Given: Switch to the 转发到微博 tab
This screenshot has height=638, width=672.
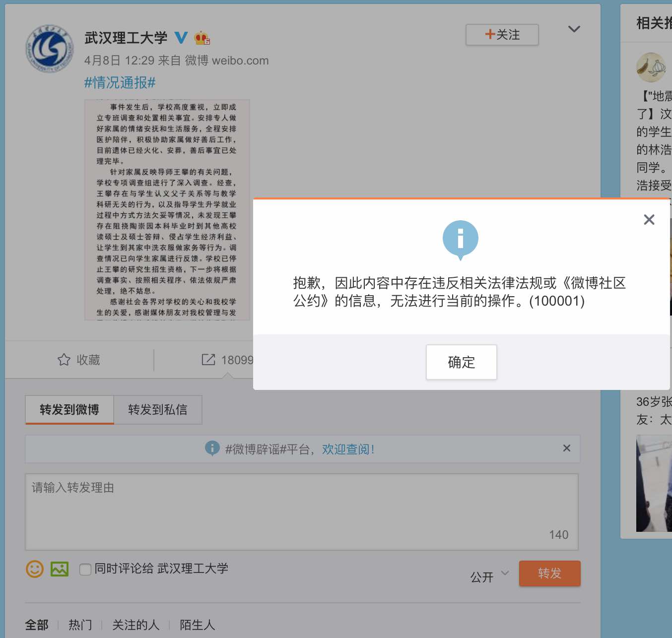Looking at the screenshot, I should pyautogui.click(x=69, y=410).
